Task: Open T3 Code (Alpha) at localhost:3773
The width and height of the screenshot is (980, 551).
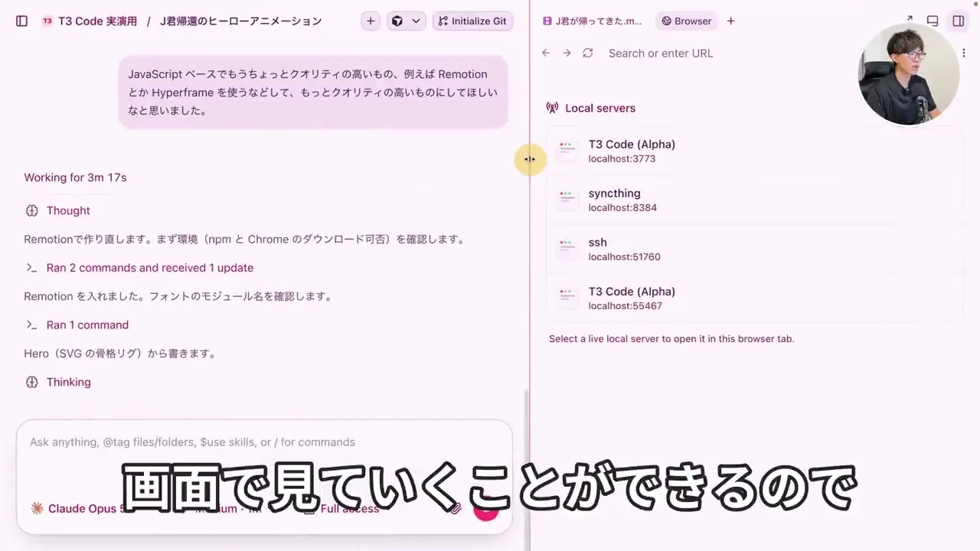Action: pos(754,151)
